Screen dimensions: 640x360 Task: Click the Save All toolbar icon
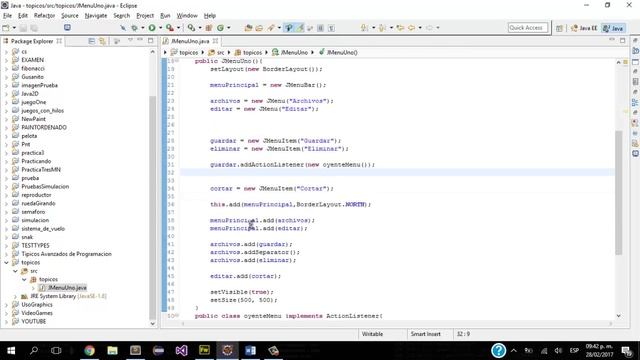click(x=34, y=28)
